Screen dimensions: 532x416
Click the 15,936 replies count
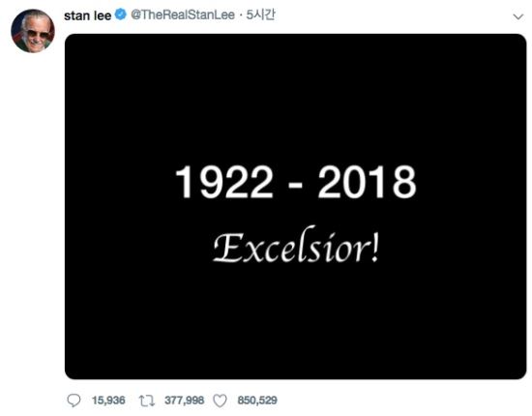108,401
